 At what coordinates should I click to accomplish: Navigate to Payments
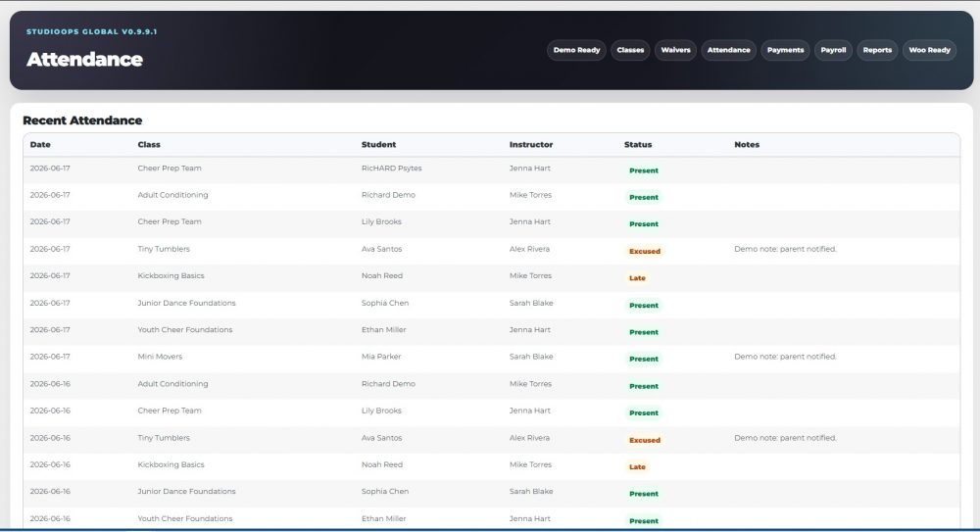click(x=786, y=50)
